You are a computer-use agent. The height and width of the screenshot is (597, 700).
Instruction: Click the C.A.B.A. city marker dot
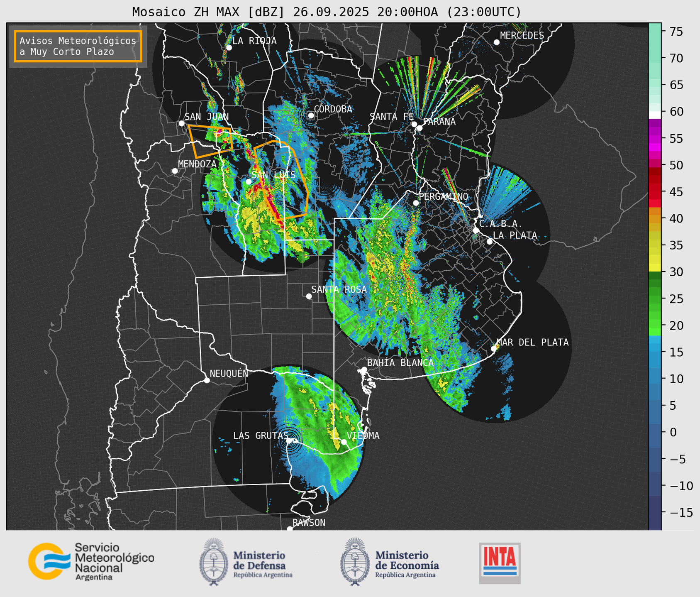pyautogui.click(x=476, y=230)
